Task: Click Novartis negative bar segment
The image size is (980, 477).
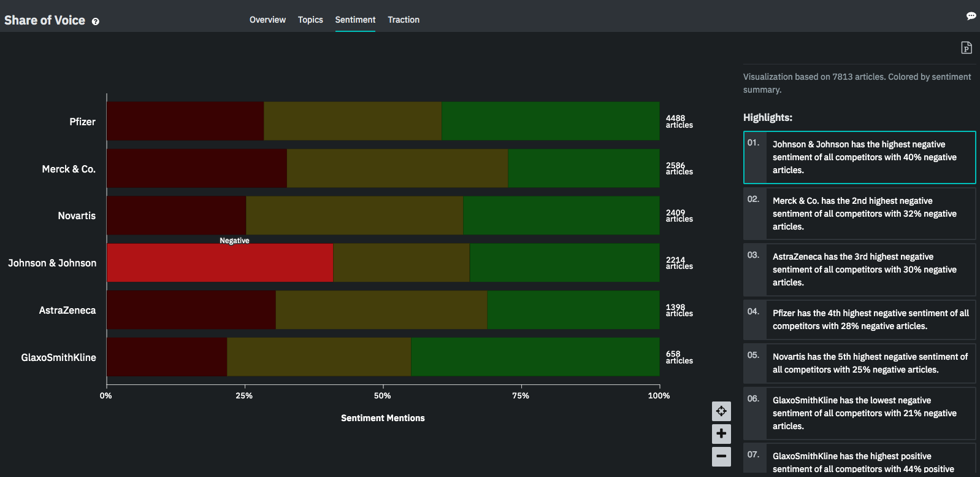Action: pyautogui.click(x=177, y=215)
